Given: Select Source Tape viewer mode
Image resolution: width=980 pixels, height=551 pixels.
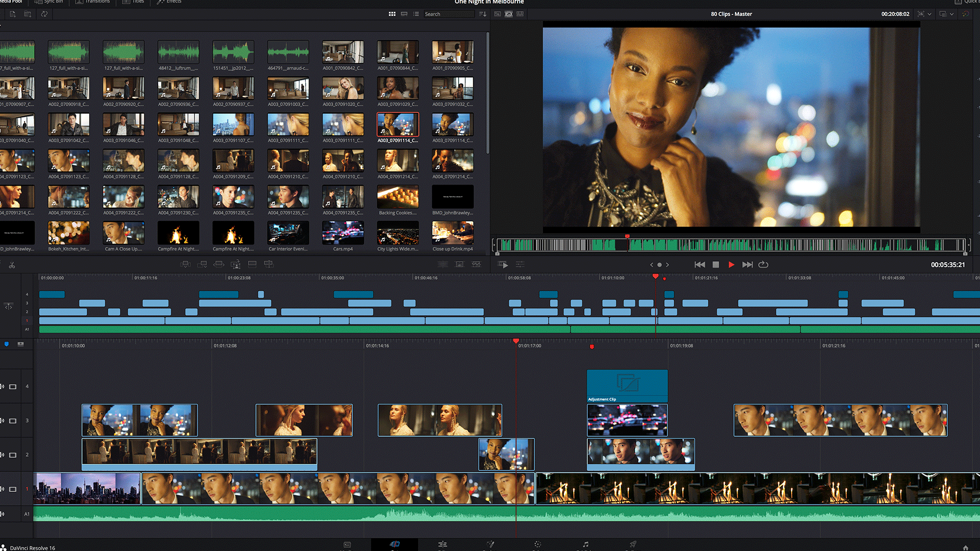Looking at the screenshot, I should 509,14.
